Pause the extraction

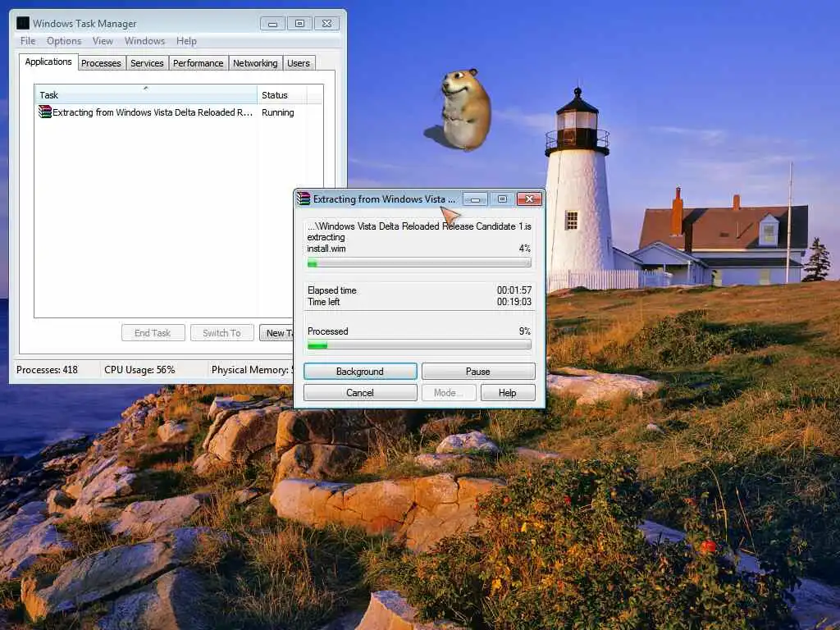478,372
